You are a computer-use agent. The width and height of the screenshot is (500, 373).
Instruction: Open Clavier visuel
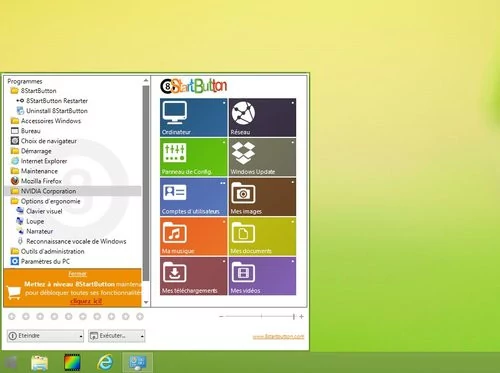coord(39,211)
